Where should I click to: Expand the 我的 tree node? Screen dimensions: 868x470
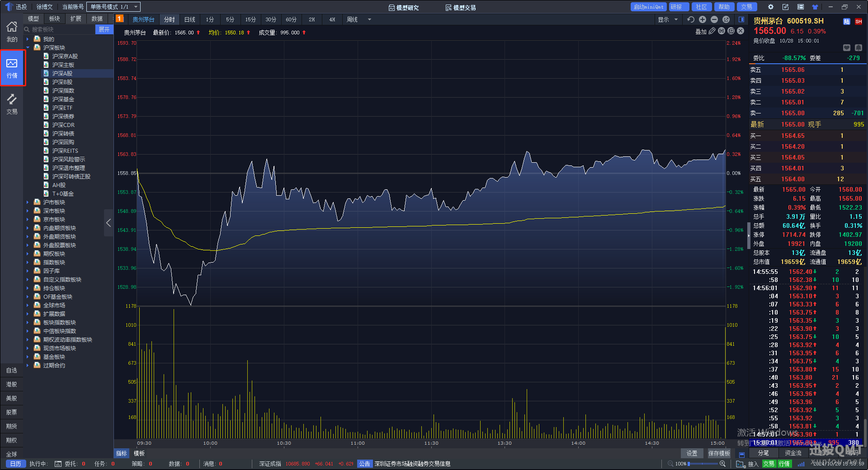28,39
